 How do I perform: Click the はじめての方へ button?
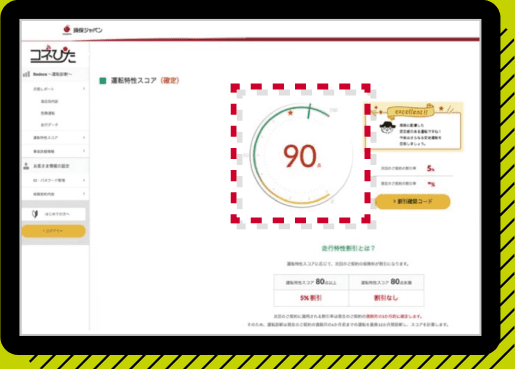pyautogui.click(x=54, y=214)
